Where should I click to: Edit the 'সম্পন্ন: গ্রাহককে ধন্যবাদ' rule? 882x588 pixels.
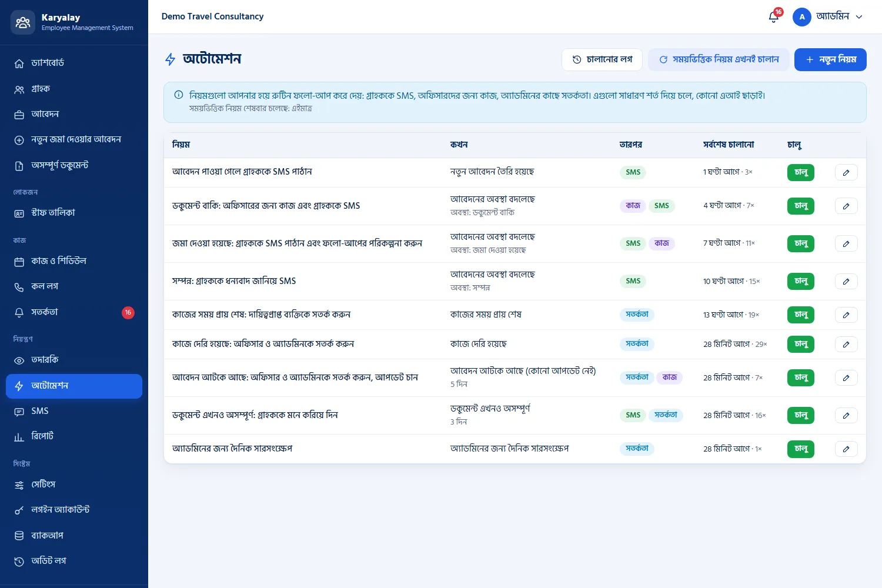(x=846, y=281)
